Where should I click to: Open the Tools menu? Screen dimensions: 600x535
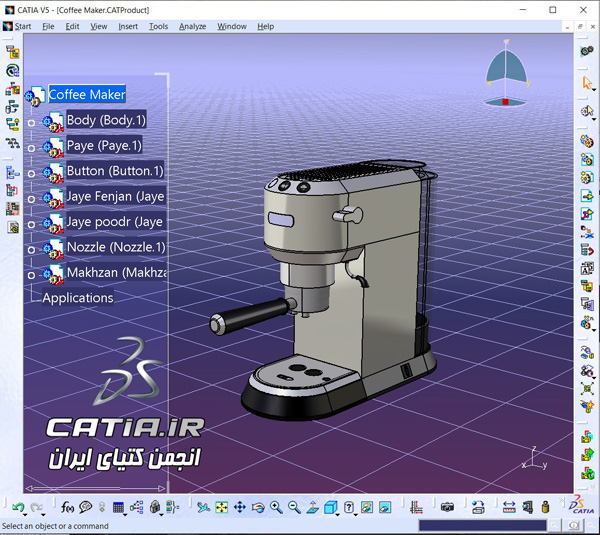158,26
